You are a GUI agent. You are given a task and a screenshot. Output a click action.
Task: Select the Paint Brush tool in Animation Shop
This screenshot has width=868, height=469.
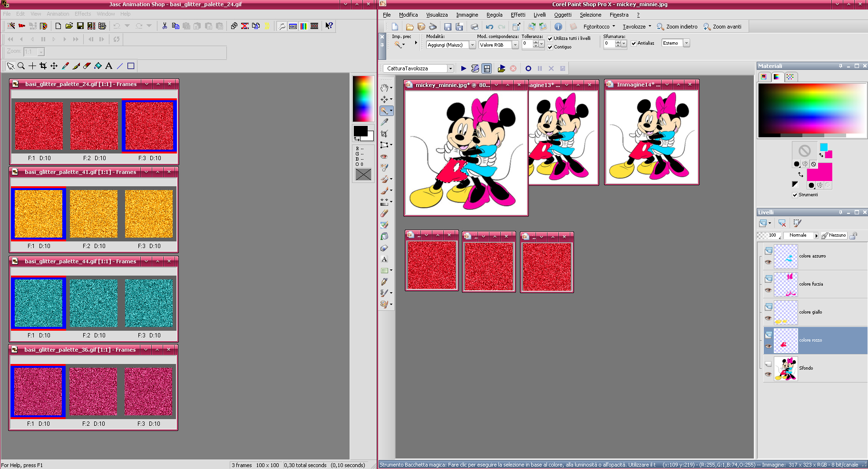click(76, 66)
